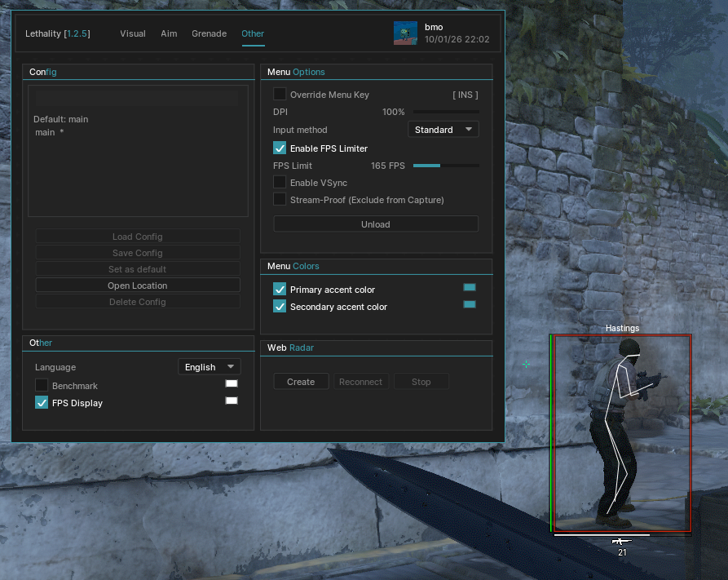Click the Create button under Web Radar

301,382
